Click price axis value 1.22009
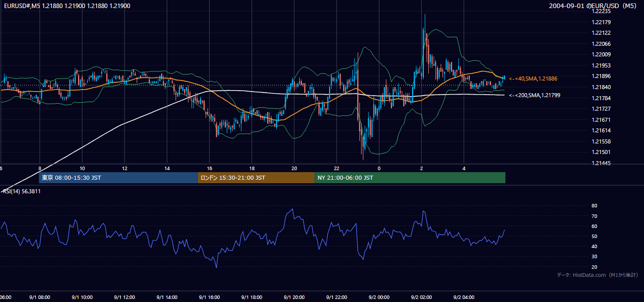The width and height of the screenshot is (644, 302). point(601,54)
